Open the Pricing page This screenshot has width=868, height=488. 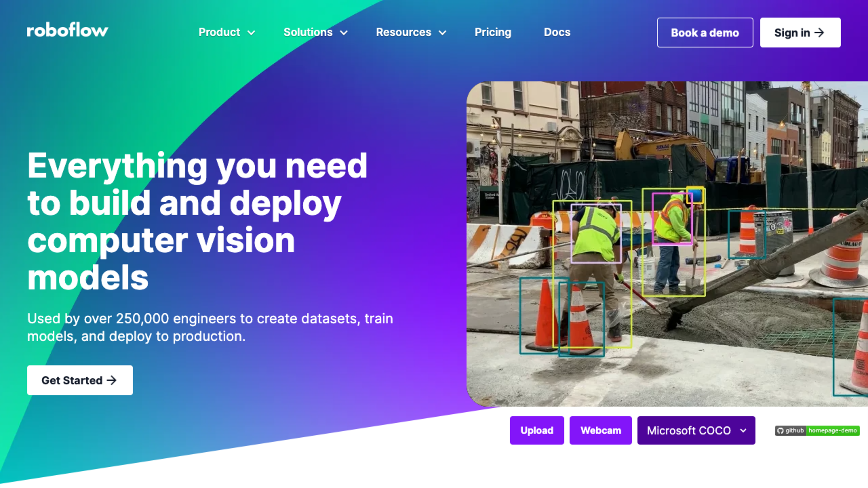pos(493,32)
